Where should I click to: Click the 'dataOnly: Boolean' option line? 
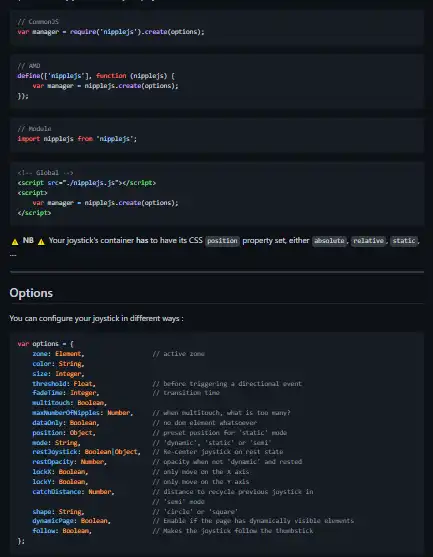(x=66, y=422)
